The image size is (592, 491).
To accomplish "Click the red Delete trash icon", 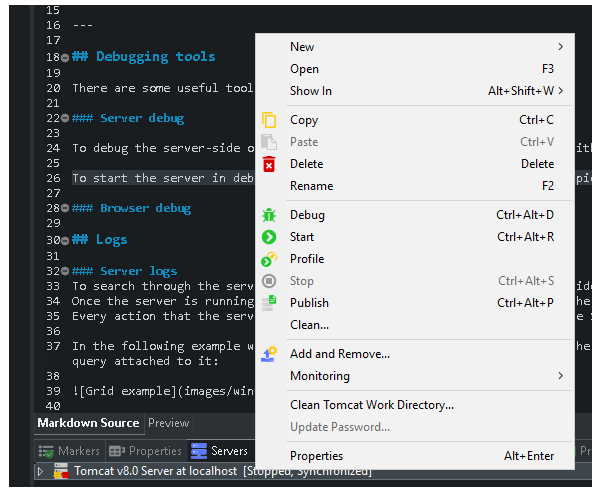I will [x=269, y=164].
